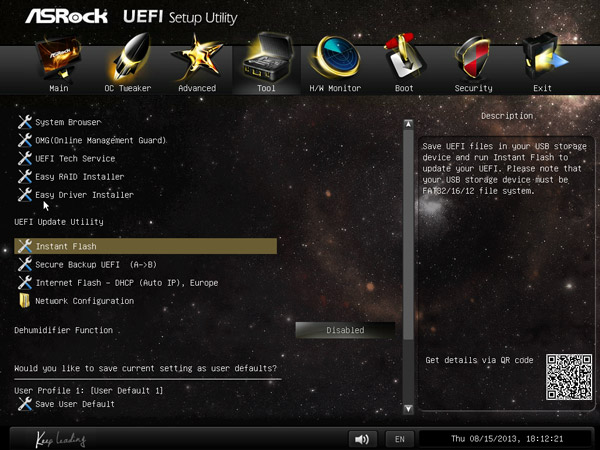600x450 pixels.
Task: Open the H/W Monitor tab label
Action: tap(335, 88)
